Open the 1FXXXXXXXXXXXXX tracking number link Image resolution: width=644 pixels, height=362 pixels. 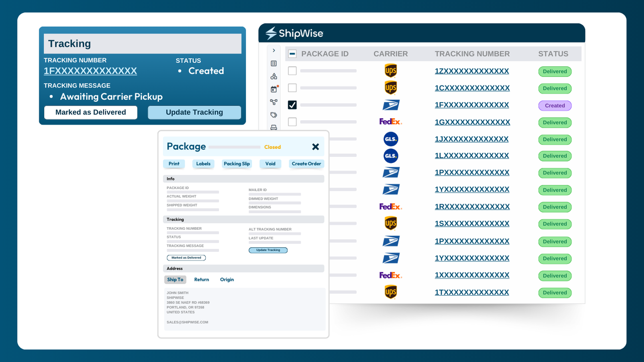tap(90, 71)
